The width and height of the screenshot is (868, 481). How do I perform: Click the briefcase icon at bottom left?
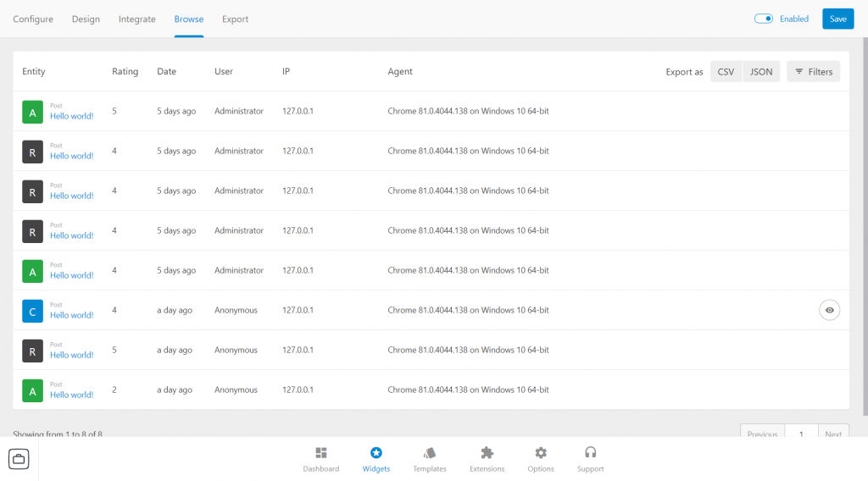click(19, 459)
